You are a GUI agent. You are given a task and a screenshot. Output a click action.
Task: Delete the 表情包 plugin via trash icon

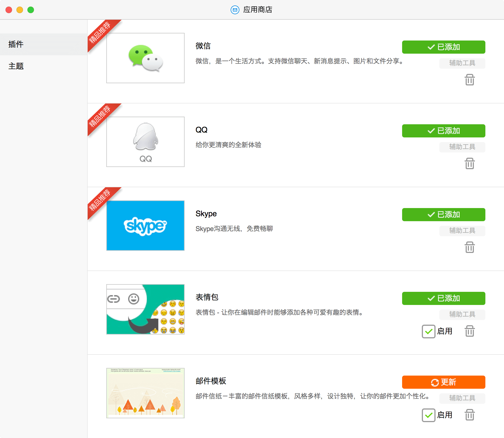(469, 331)
